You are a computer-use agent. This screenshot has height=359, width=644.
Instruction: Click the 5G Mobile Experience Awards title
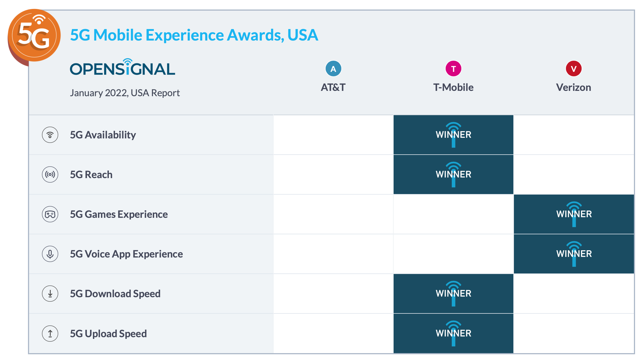(x=194, y=35)
